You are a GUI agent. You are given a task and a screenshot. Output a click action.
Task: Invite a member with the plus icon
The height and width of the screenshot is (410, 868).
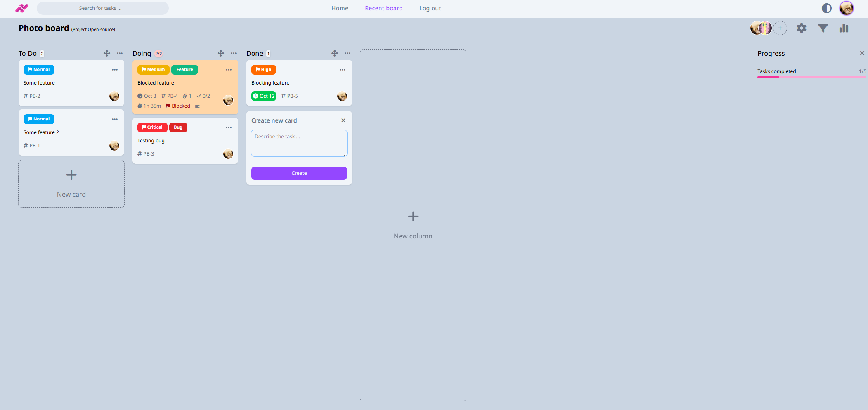tap(780, 28)
